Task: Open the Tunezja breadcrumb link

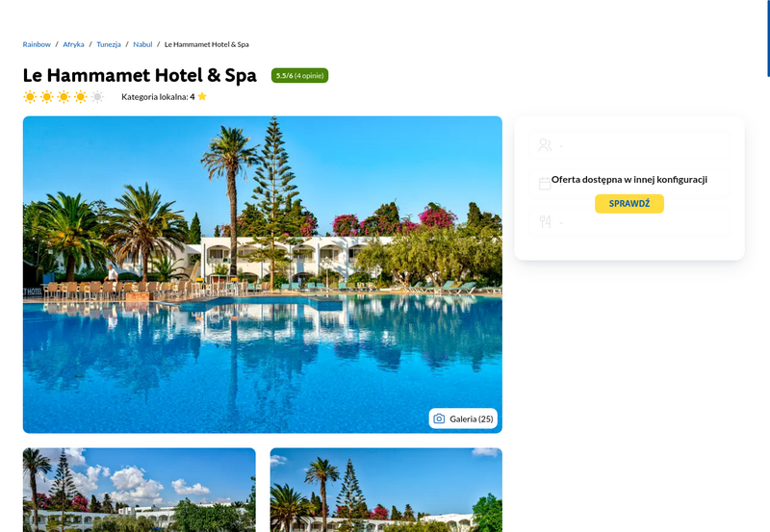Action: coord(109,44)
